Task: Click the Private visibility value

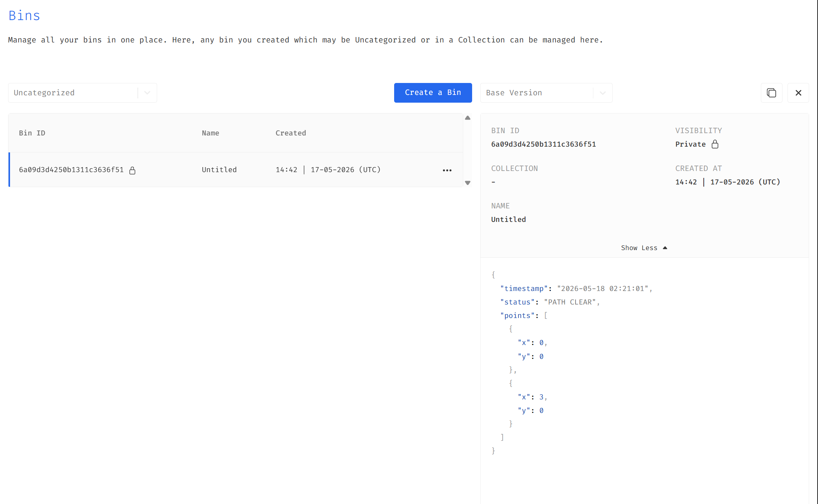Action: (690, 144)
